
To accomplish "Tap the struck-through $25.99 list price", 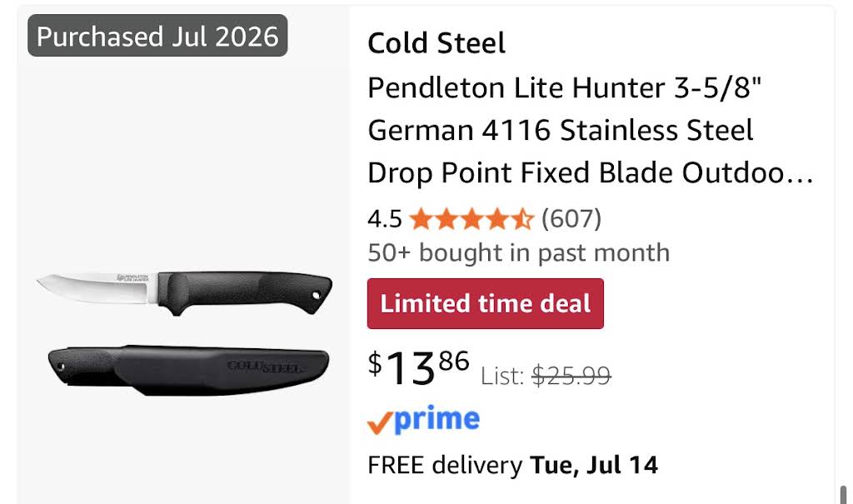I will (x=571, y=376).
